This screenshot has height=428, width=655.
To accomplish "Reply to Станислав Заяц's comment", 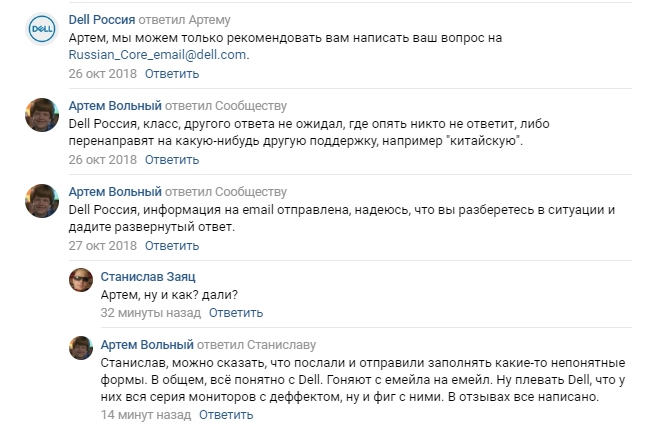I will click(x=233, y=312).
